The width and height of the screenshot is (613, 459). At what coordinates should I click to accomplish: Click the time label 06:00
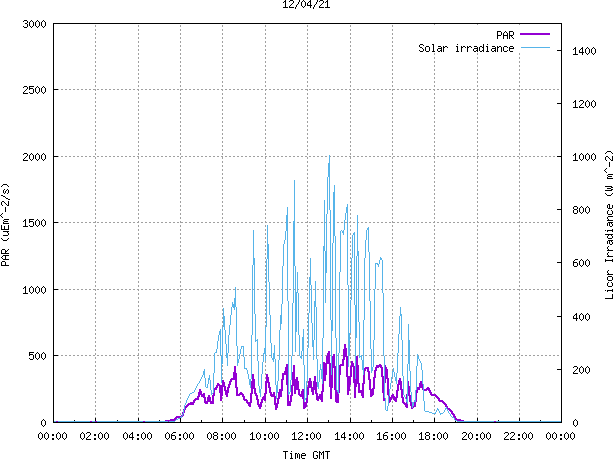tap(179, 436)
